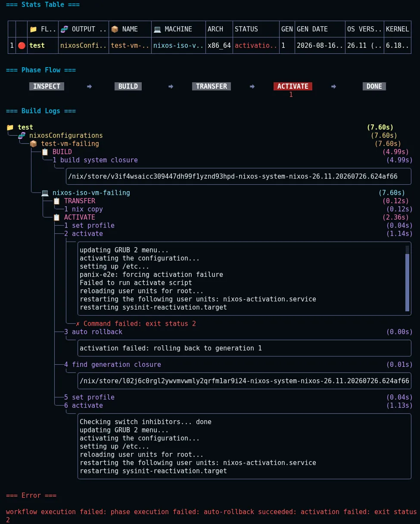Select the TRANSFER phase in Phase Flow

tap(212, 87)
